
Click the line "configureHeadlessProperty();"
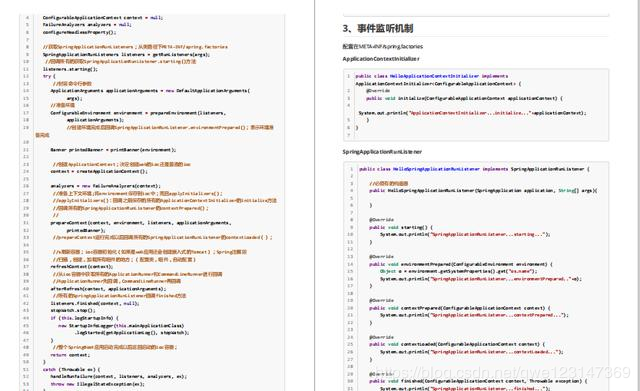[x=79, y=32]
